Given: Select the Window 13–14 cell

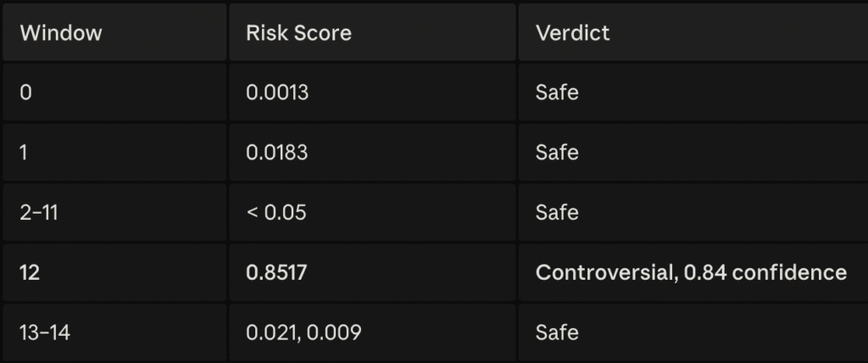Looking at the screenshot, I should click(x=45, y=332).
